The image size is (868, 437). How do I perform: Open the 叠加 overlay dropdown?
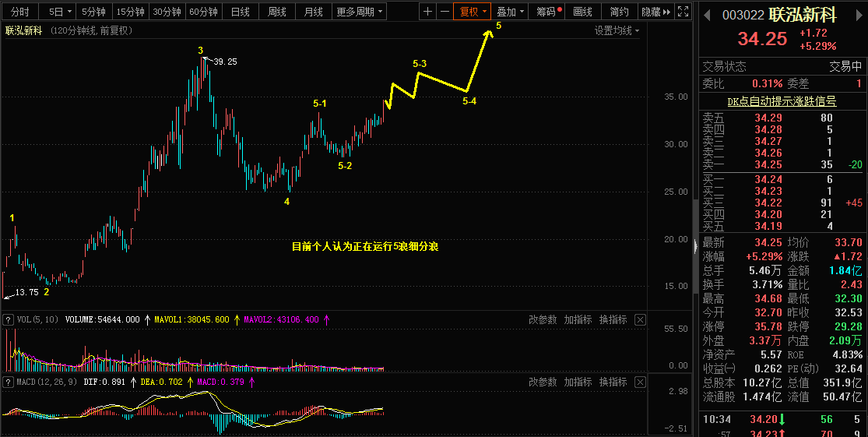(510, 12)
